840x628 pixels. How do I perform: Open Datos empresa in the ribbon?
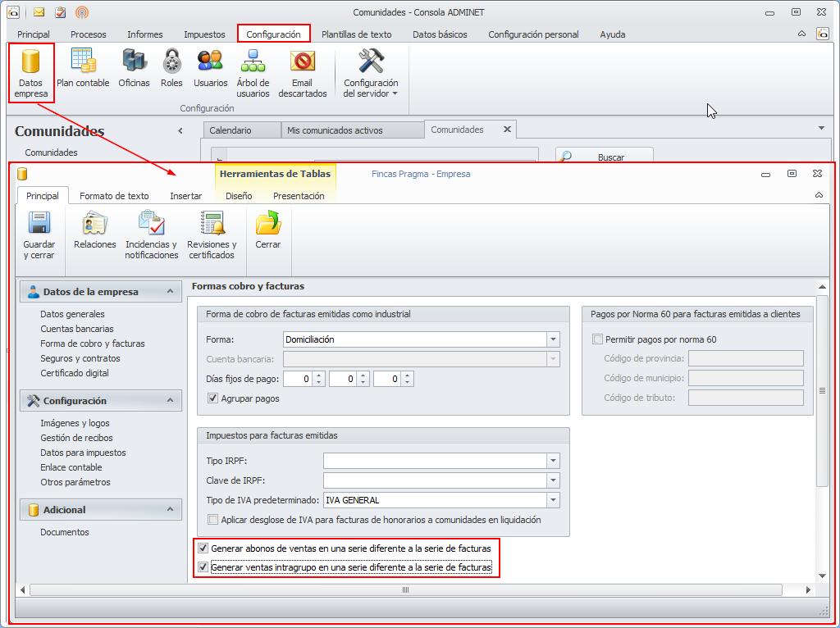[x=31, y=74]
